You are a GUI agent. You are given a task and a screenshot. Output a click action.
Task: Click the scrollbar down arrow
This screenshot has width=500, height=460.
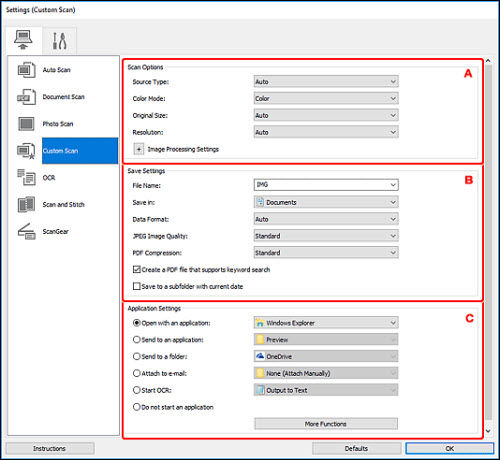click(488, 431)
